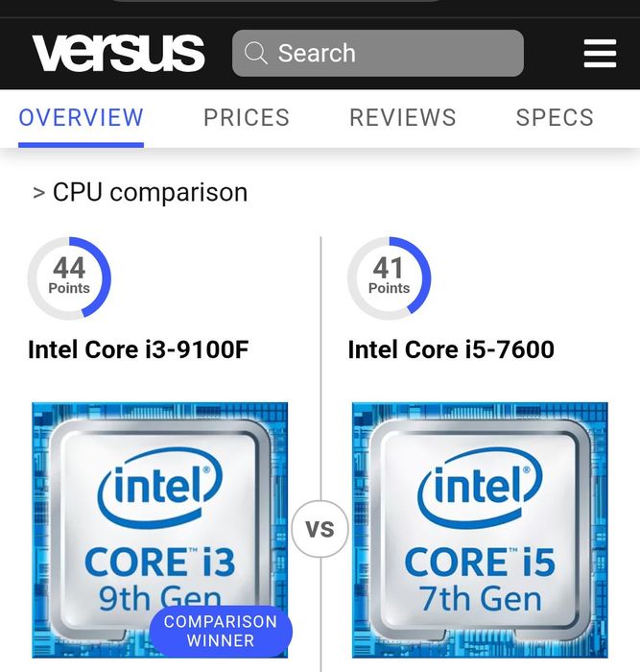
Task: Click the Intel logo on Core i5 image
Action: click(x=480, y=488)
